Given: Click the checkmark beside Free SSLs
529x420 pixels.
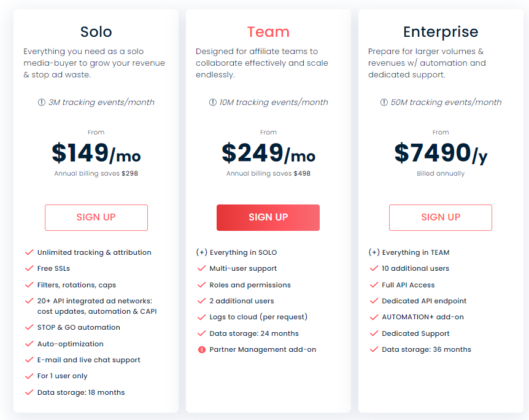Looking at the screenshot, I should pyautogui.click(x=29, y=268).
